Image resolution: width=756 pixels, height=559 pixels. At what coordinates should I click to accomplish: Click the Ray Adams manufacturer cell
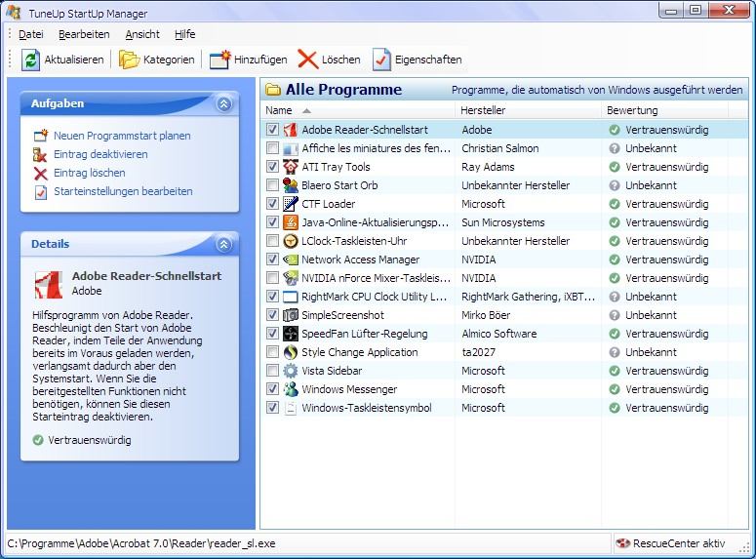pos(488,167)
